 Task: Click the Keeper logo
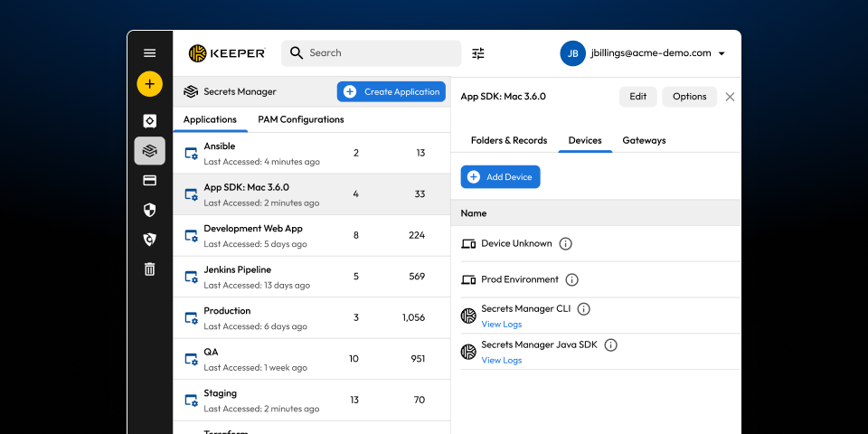[x=227, y=53]
